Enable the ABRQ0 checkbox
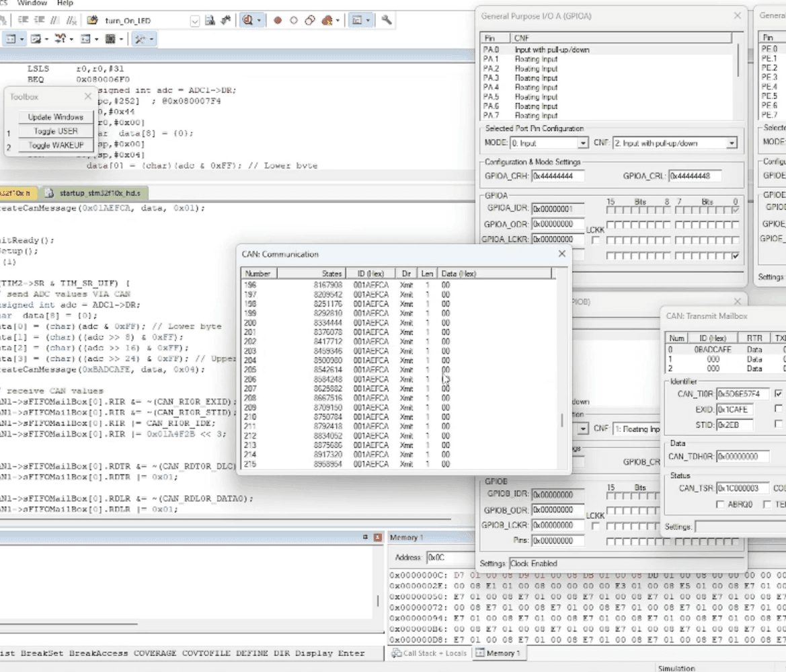The image size is (786, 672). pyautogui.click(x=720, y=504)
